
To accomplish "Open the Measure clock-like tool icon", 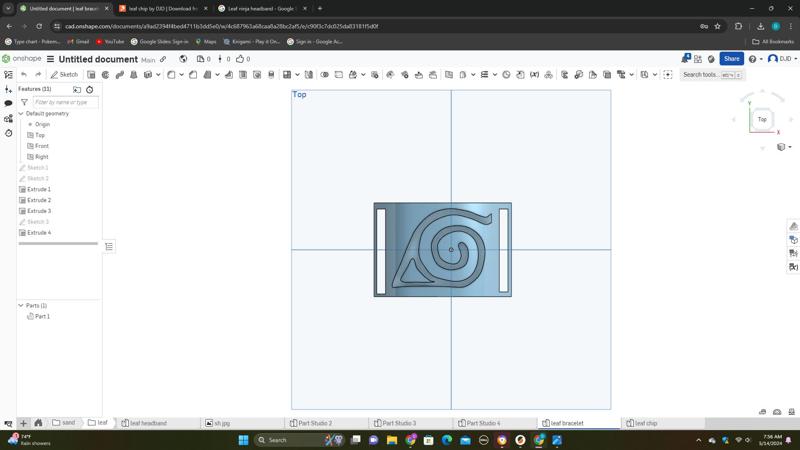I will [506, 74].
